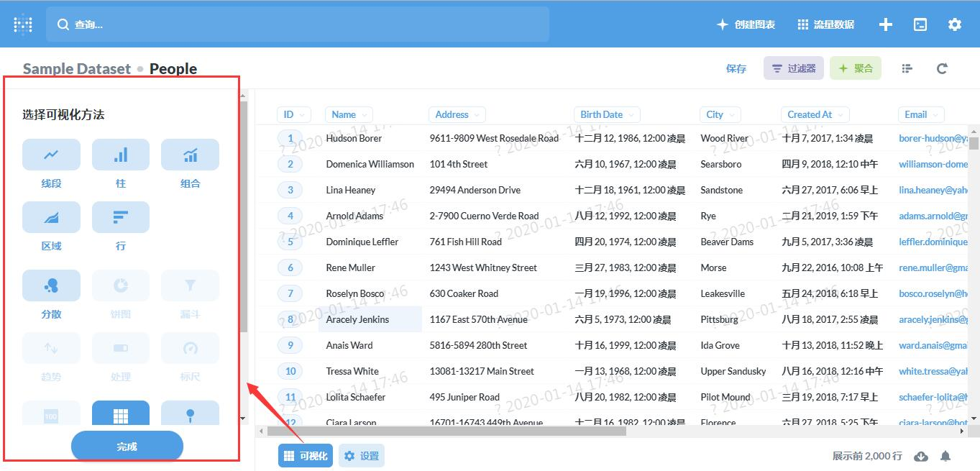Pick the 组合 combo chart icon

tap(190, 155)
